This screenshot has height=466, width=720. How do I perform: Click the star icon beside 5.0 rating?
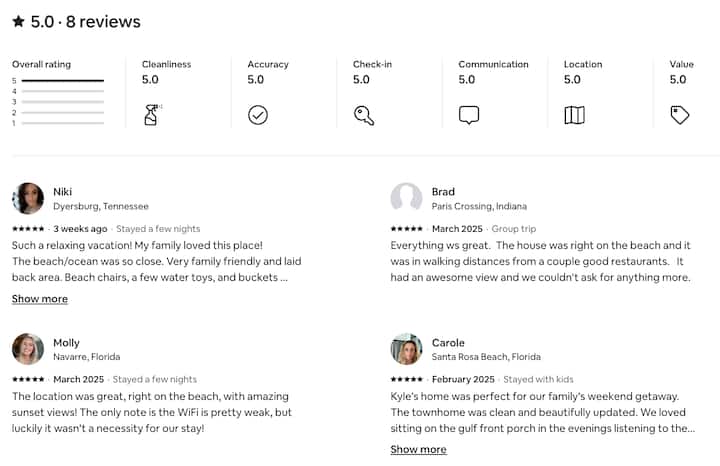19,22
